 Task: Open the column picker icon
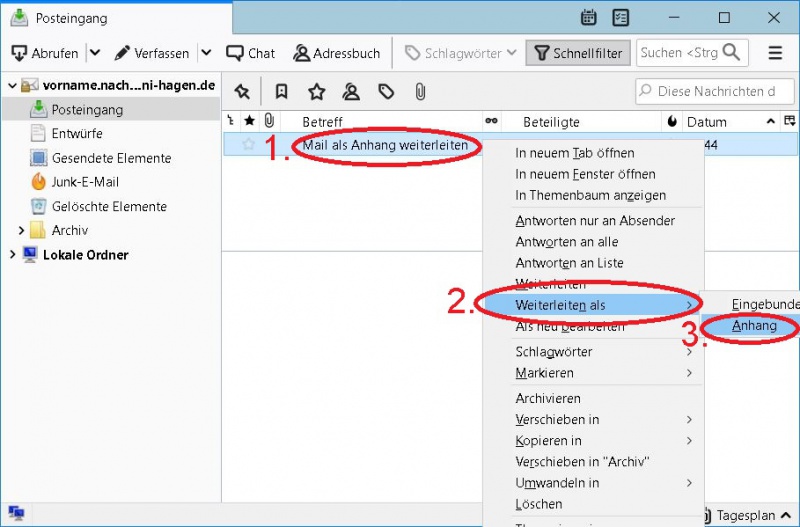[789, 121]
